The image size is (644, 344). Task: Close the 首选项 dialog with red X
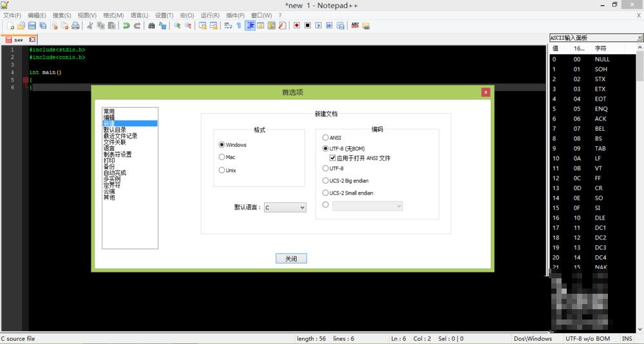tap(486, 92)
